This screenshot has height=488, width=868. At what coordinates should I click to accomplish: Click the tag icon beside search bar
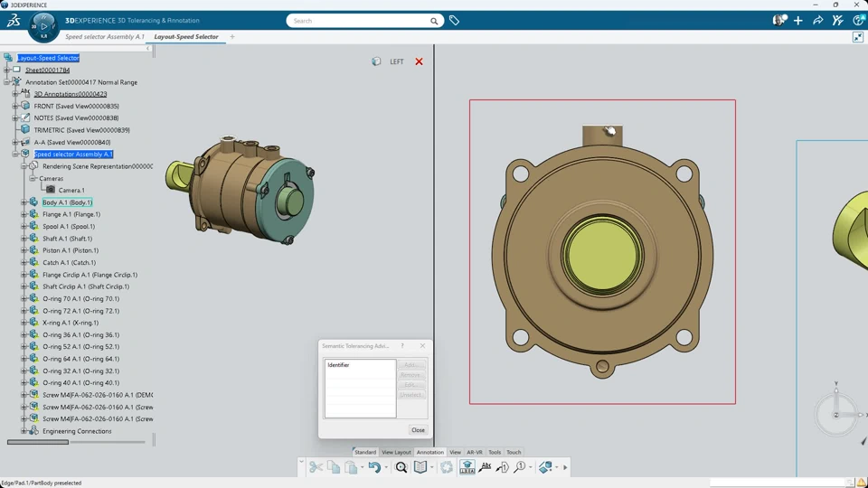pyautogui.click(x=455, y=20)
